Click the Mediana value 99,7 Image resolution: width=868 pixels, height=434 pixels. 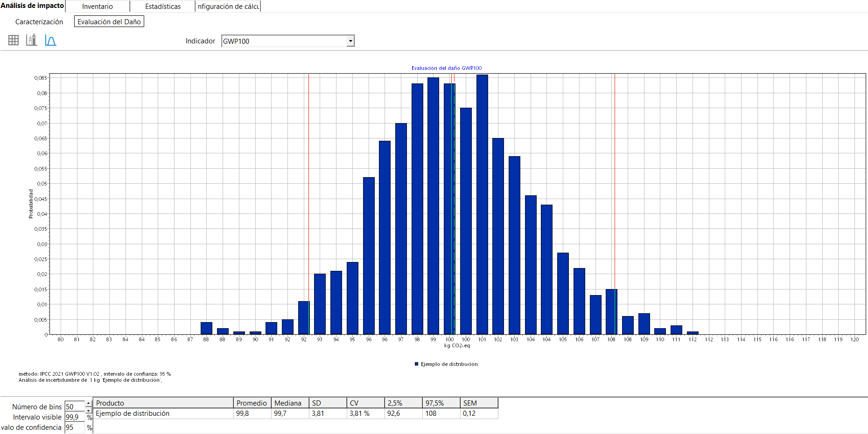[290, 413]
